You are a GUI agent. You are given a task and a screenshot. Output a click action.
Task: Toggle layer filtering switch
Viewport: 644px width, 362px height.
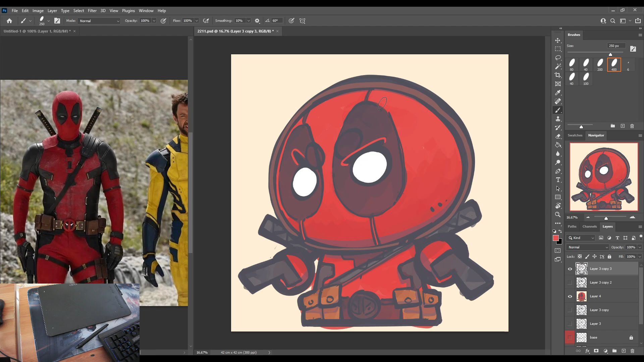641,237
